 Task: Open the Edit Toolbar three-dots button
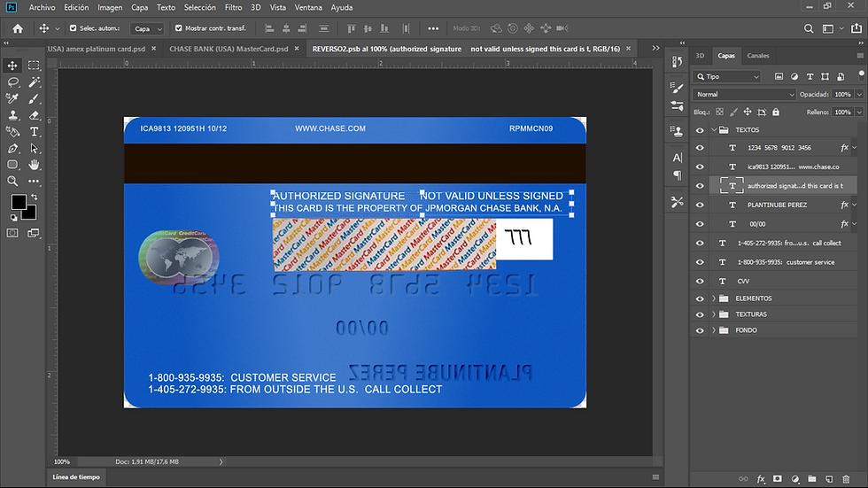click(x=34, y=181)
